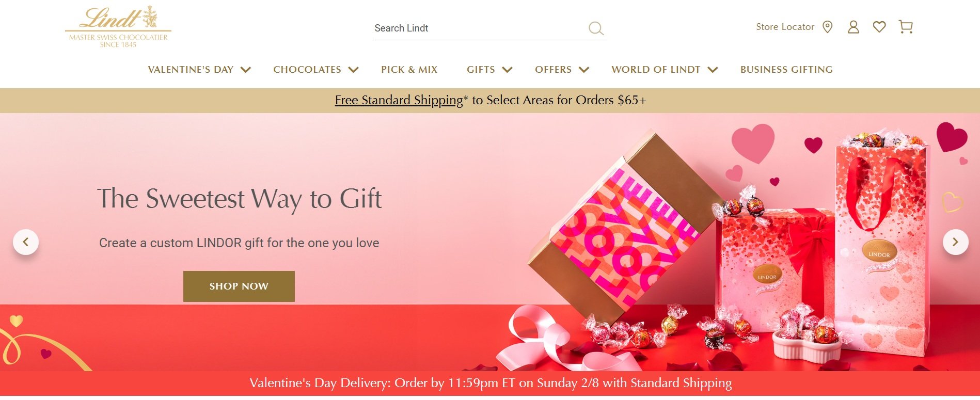Click the Shop Now button
Image resolution: width=980 pixels, height=400 pixels.
coord(239,286)
